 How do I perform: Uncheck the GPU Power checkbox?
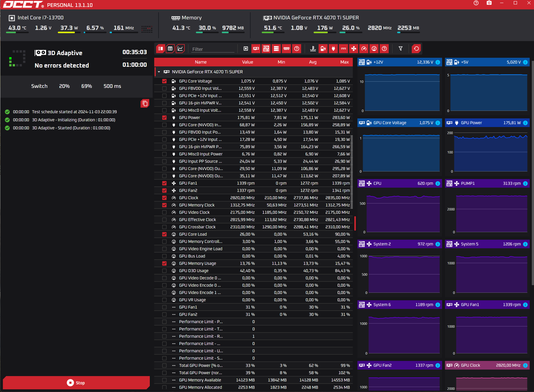164,118
